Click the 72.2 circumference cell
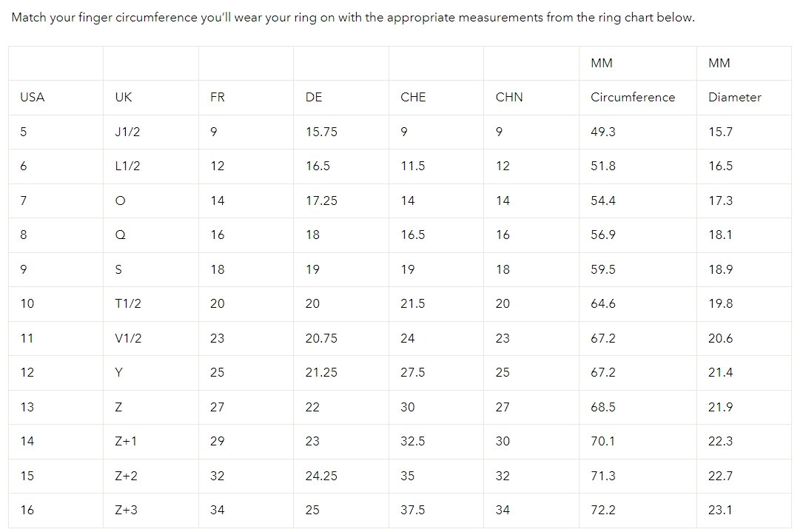This screenshot has width=803, height=532. pos(603,510)
